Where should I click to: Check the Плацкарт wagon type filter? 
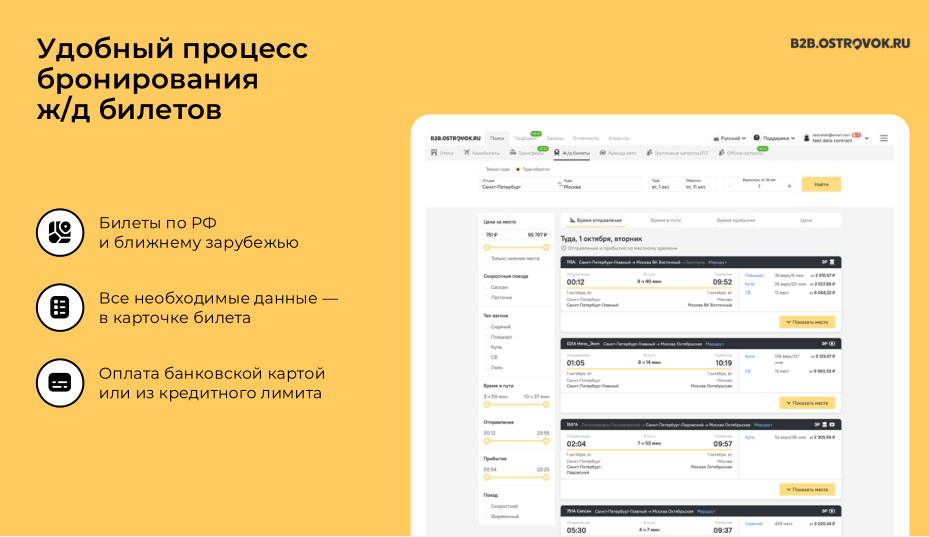tap(486, 337)
